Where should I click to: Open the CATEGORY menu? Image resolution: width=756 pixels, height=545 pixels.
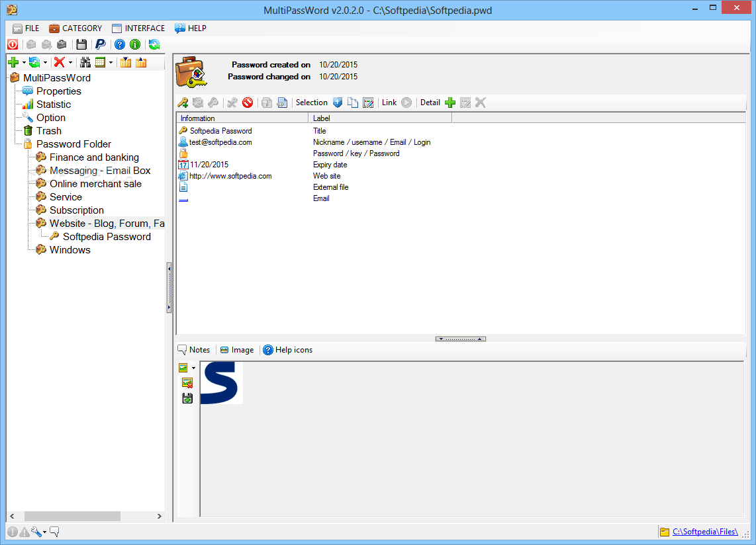(x=75, y=28)
